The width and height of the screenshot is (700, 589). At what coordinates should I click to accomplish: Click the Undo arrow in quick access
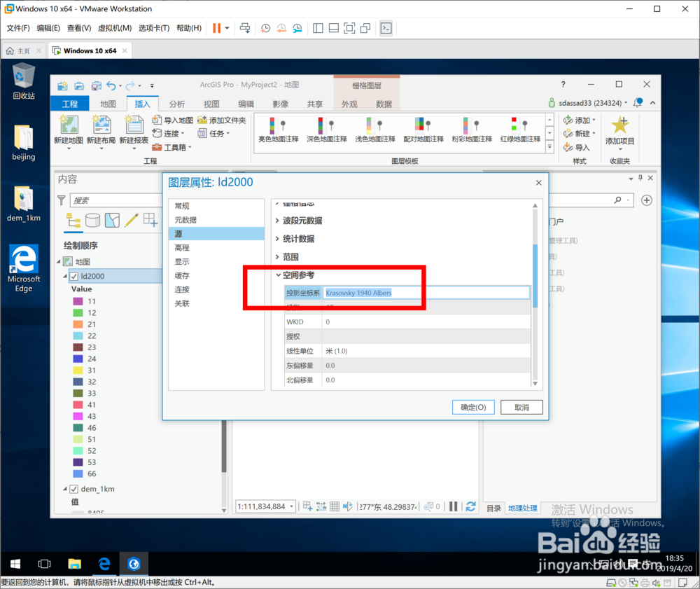[111, 85]
